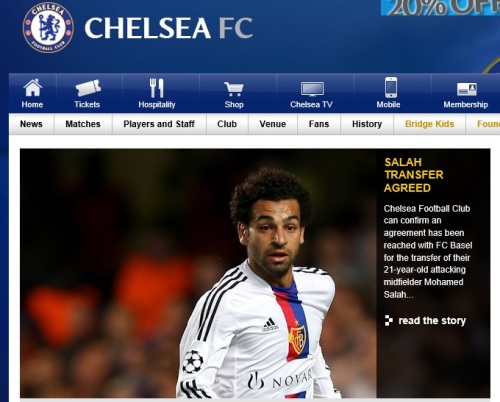Click arrow icon beside read the story
This screenshot has height=402, width=500.
coord(388,320)
